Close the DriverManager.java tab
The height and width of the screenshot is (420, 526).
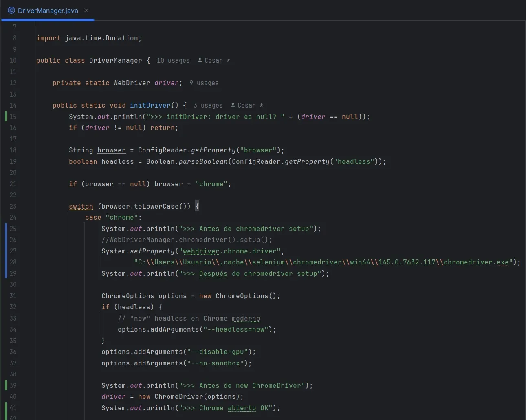coord(86,11)
